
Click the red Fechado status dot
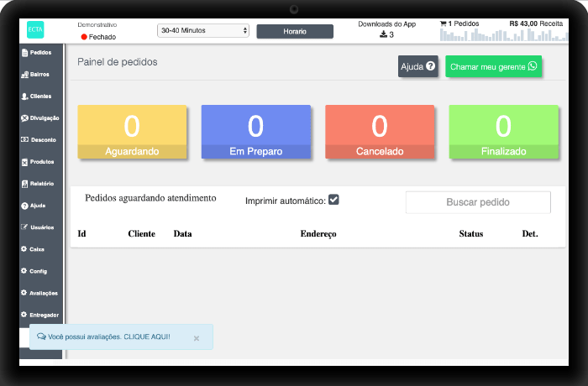coord(84,37)
